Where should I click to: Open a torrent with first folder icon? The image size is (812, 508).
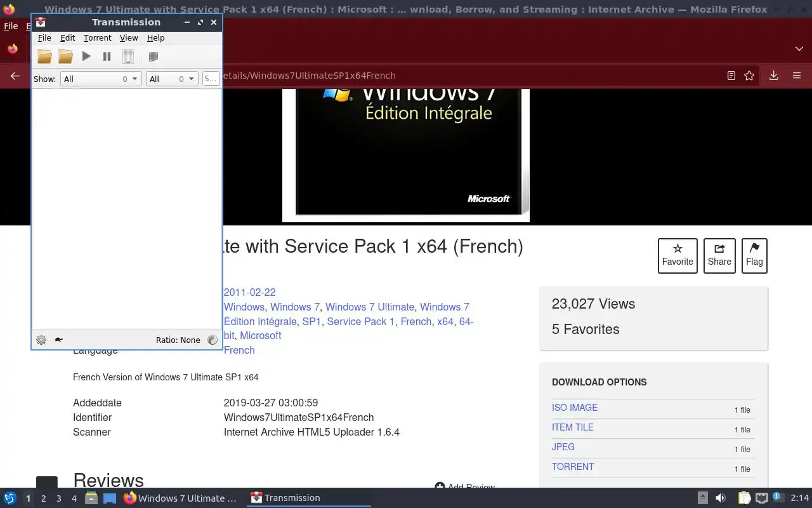pyautogui.click(x=44, y=57)
